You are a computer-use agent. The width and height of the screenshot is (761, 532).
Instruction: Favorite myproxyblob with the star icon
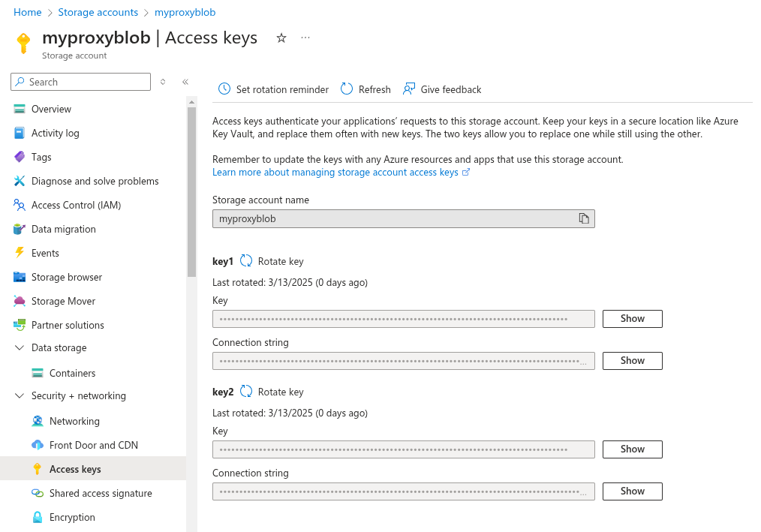coord(281,38)
